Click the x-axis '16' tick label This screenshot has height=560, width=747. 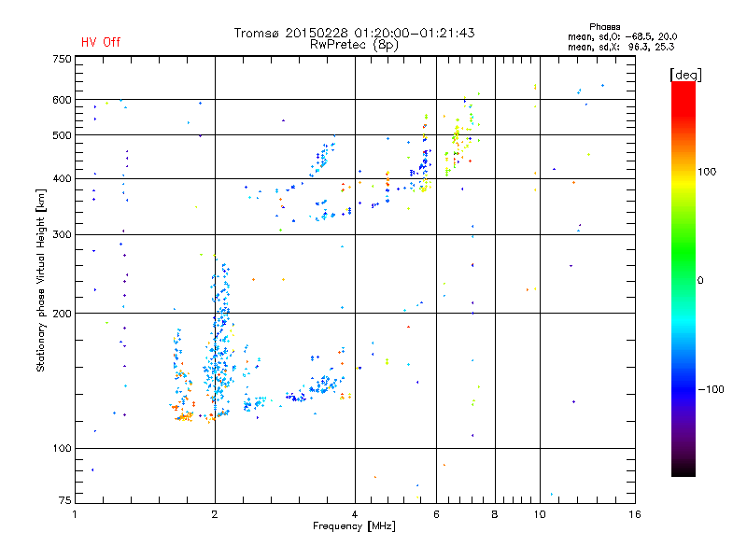[635, 514]
